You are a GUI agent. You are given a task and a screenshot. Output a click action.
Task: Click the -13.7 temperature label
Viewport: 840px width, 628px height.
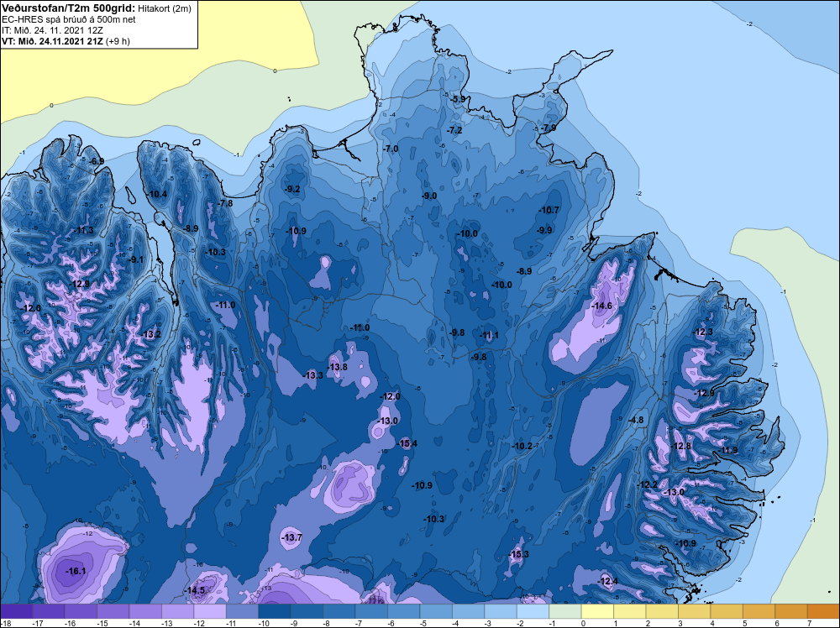pyautogui.click(x=292, y=537)
